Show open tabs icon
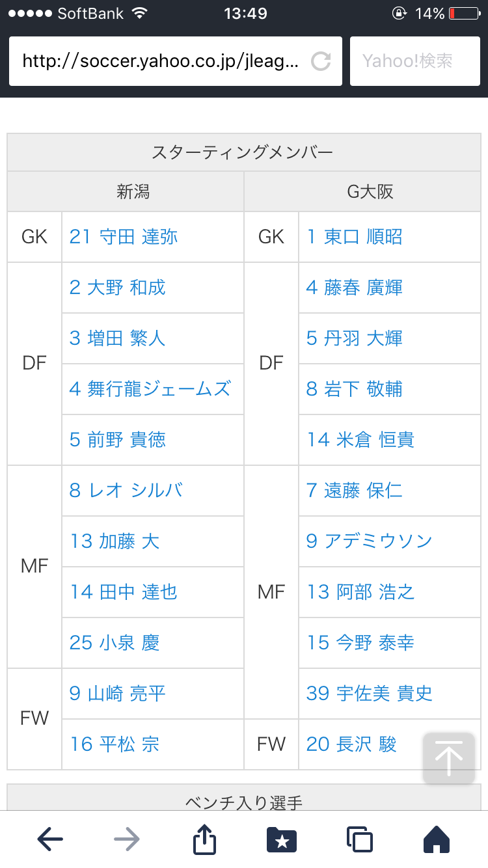The width and height of the screenshot is (488, 868). (359, 839)
